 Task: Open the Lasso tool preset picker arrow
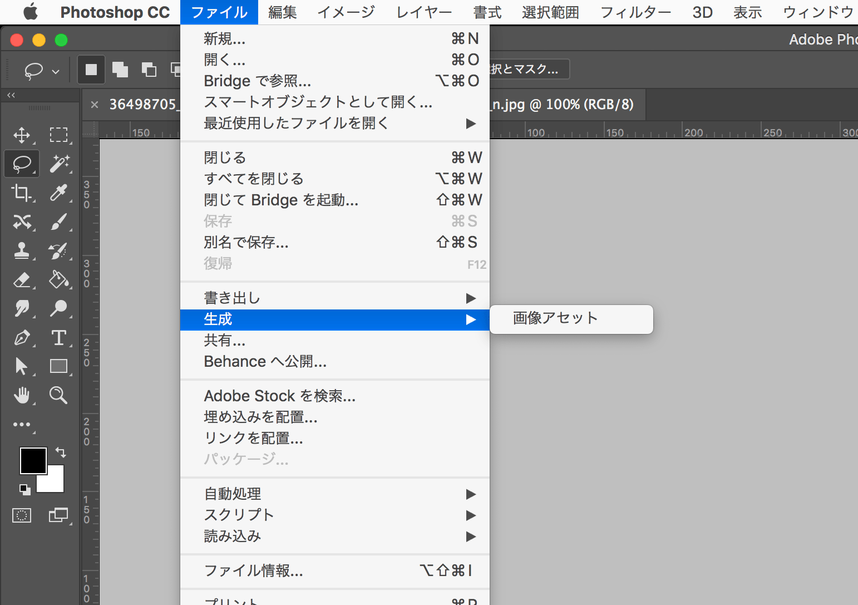pyautogui.click(x=56, y=71)
